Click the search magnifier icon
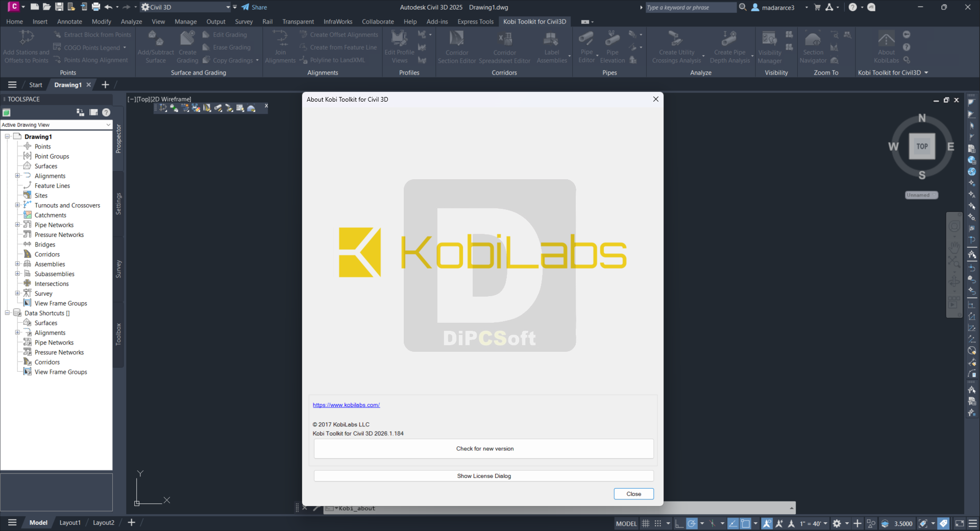Screen dimensions: 980x531 coord(743,7)
